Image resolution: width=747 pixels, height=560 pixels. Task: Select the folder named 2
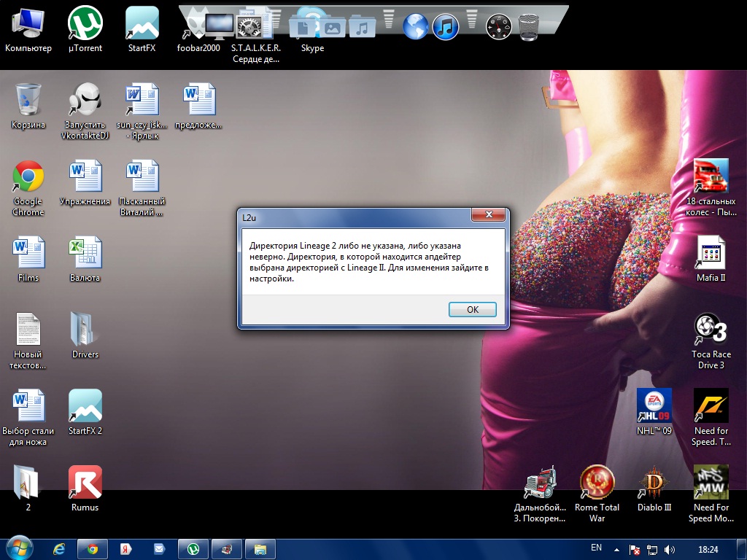coord(28,488)
